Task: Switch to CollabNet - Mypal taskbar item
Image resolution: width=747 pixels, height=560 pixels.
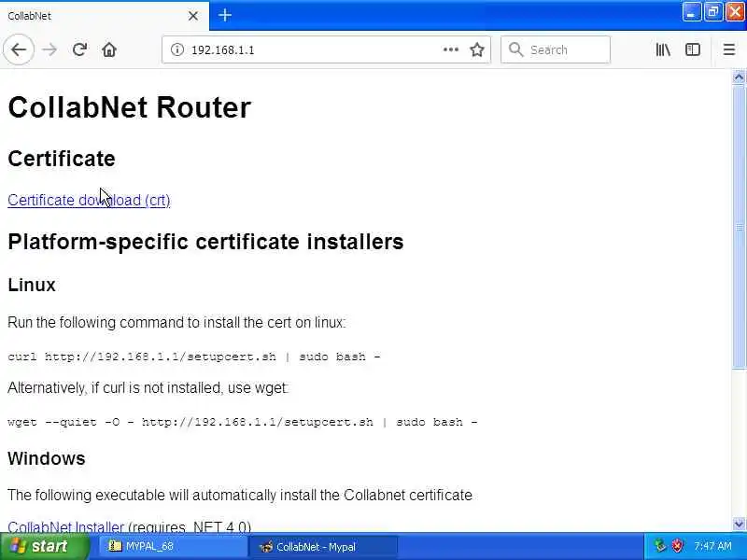Action: tap(323, 546)
